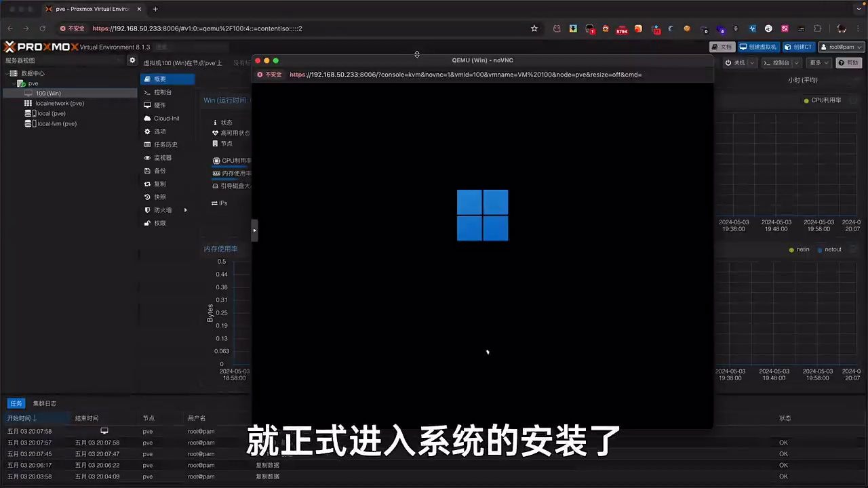
Task: Click the noVNC side panel handle
Action: [255, 230]
